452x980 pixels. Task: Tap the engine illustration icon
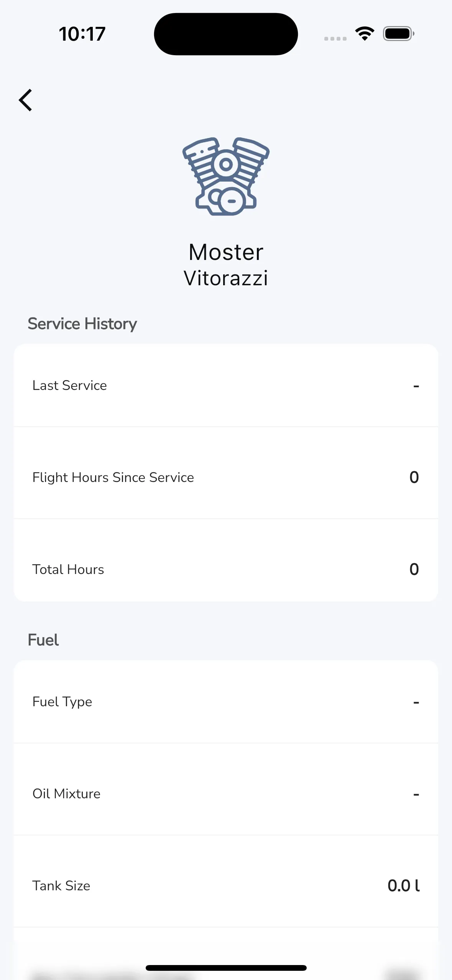click(226, 176)
